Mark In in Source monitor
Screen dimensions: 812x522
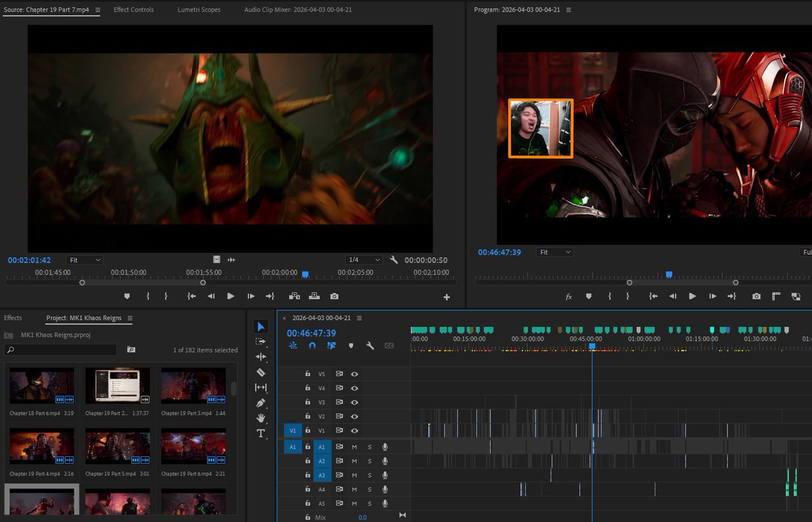click(148, 296)
